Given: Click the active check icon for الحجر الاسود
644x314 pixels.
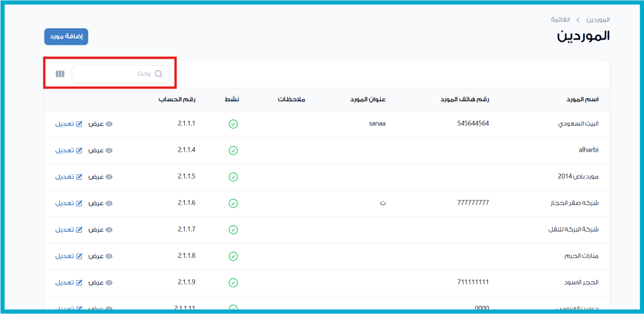Looking at the screenshot, I should (x=233, y=283).
